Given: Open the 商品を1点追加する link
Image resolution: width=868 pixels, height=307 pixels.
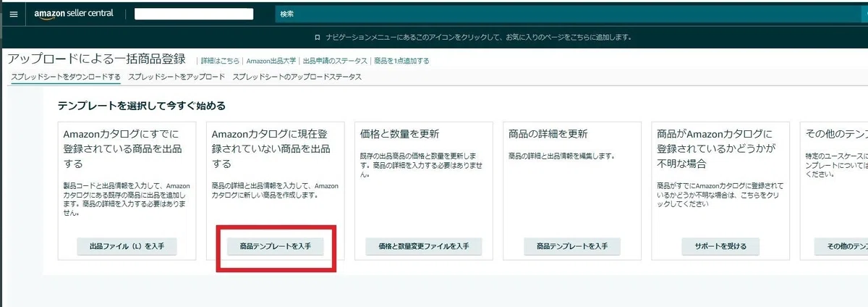Looking at the screenshot, I should pyautogui.click(x=401, y=61).
